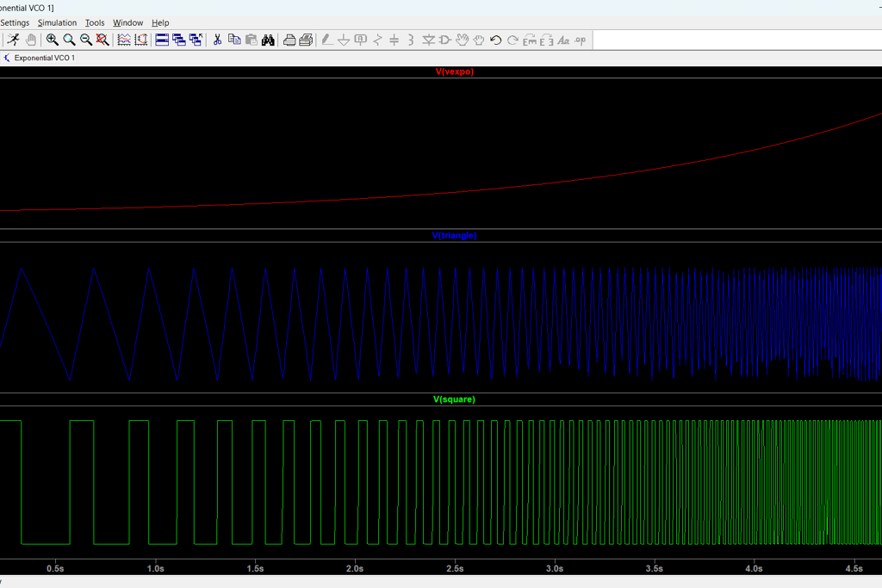The width and height of the screenshot is (882, 588).
Task: Click the 3.5s time axis label
Action: pyautogui.click(x=654, y=568)
